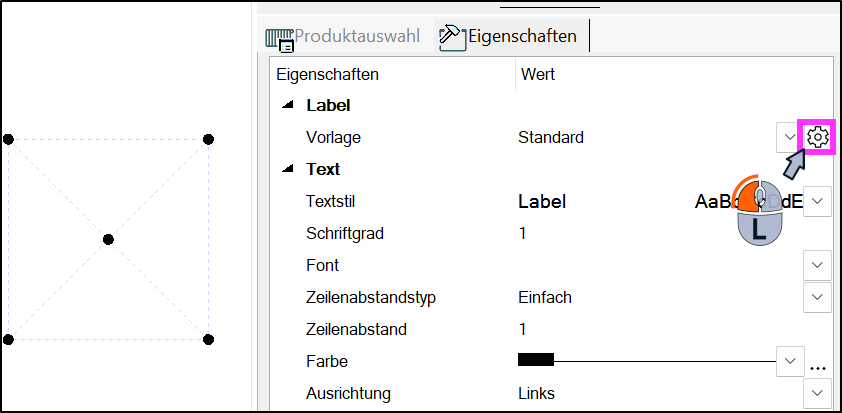
Task: Click the gear icon next to Vorlage
Action: 817,137
